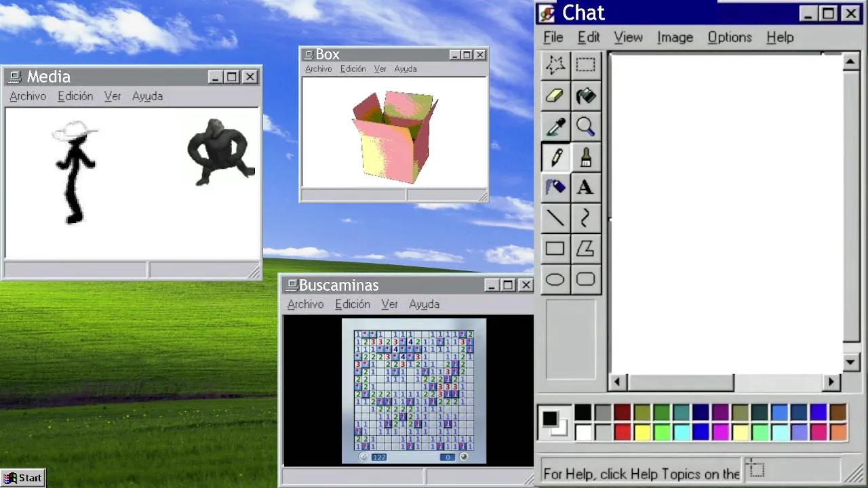Image resolution: width=868 pixels, height=488 pixels.
Task: Select the Polygon tool
Action: tap(585, 249)
